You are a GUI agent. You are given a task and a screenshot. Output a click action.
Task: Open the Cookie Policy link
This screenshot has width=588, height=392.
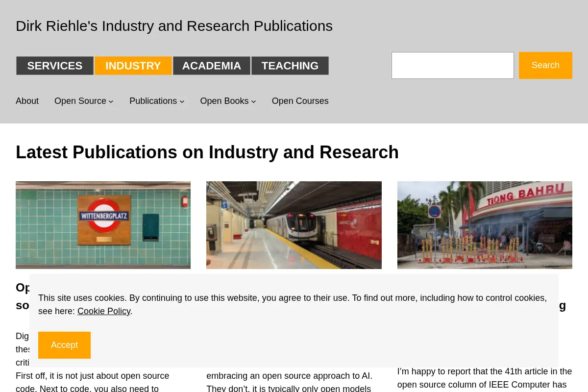(104, 311)
